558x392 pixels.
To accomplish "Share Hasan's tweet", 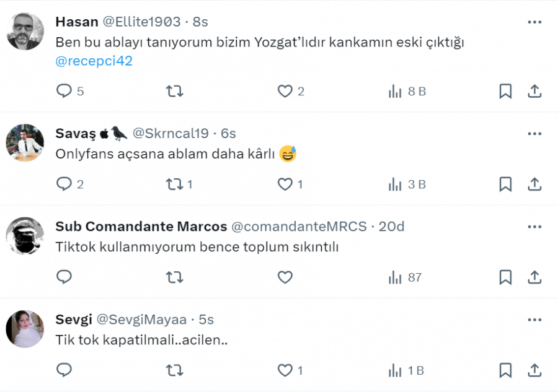I will coord(534,92).
